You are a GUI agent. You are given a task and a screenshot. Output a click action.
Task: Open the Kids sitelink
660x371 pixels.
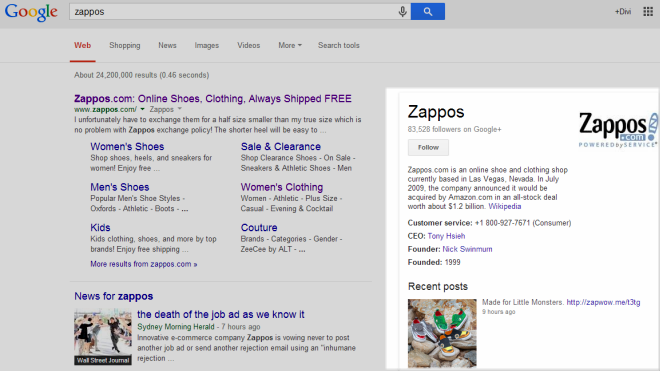pos(100,227)
